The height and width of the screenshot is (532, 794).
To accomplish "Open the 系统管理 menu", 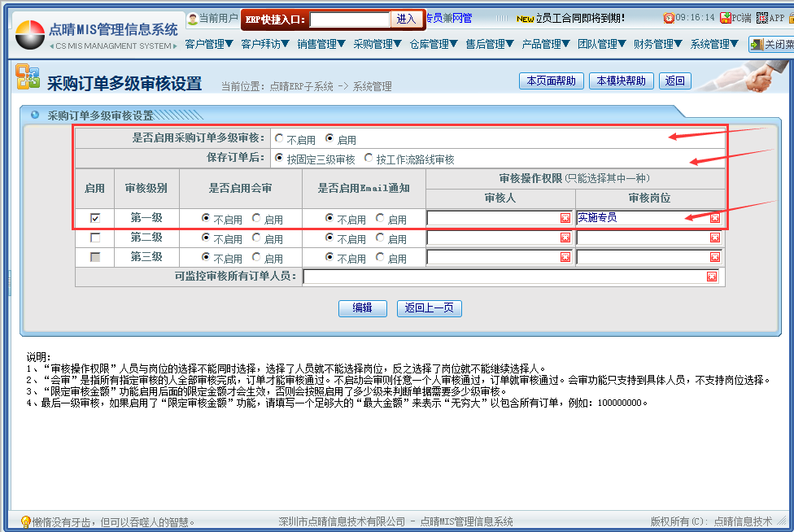I will 713,44.
